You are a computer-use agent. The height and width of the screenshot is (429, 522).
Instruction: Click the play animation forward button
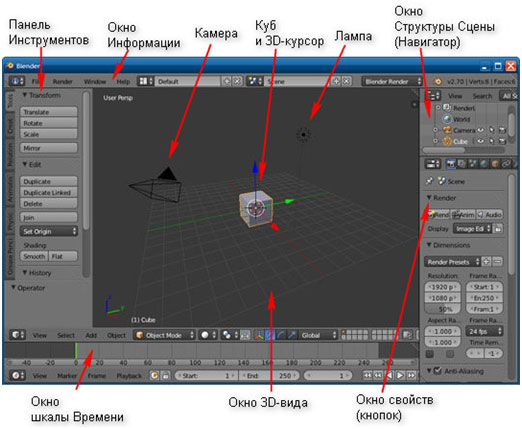[x=400, y=375]
